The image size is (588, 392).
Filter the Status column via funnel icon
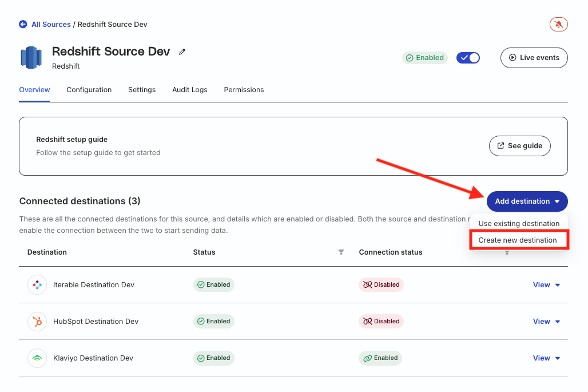(341, 252)
